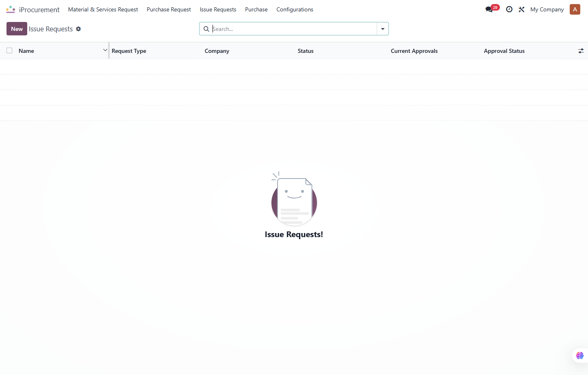
Task: Sort by Current Approvals column
Action: click(x=414, y=51)
